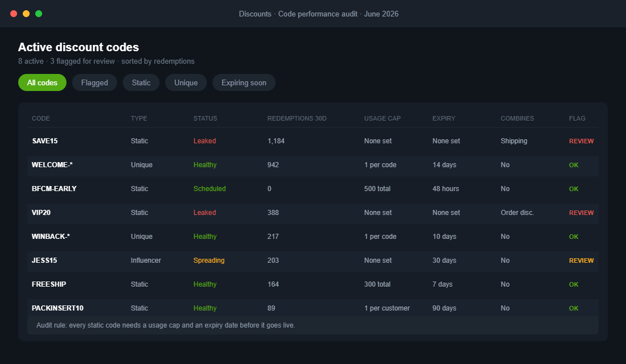Click the 388 redemptions value
626x364 pixels.
pyautogui.click(x=273, y=213)
